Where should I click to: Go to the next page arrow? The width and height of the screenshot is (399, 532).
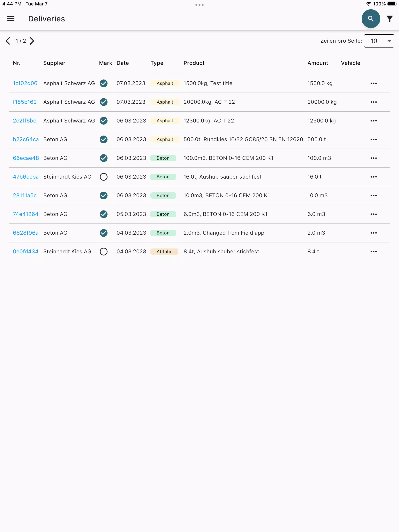(32, 41)
